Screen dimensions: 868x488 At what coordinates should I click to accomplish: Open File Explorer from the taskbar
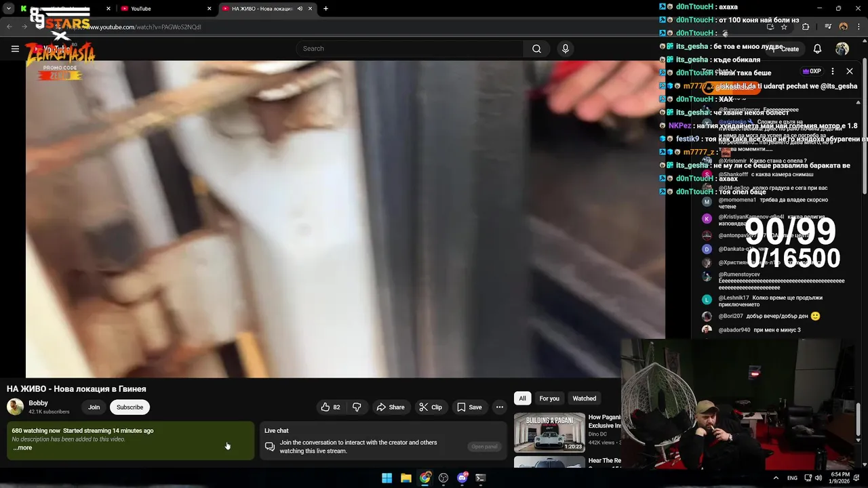pyautogui.click(x=406, y=478)
